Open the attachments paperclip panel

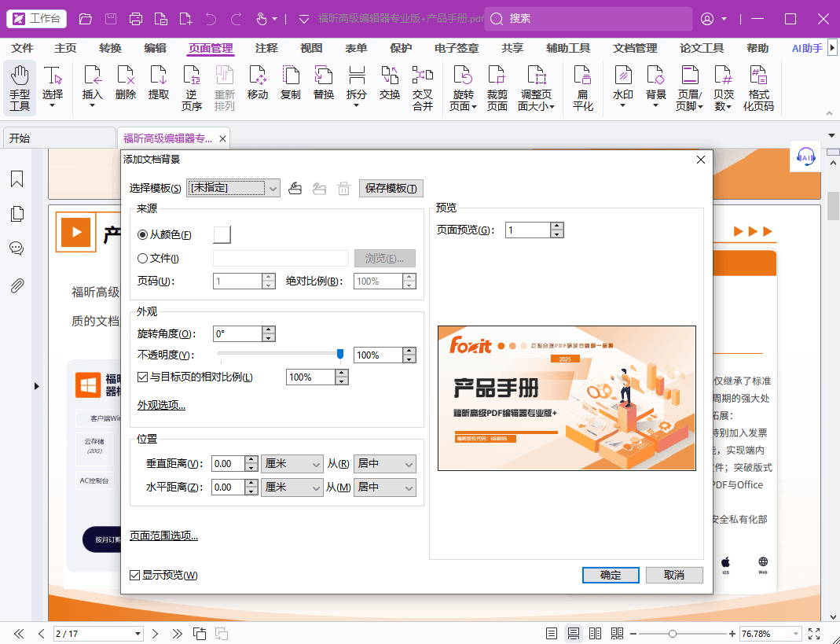(17, 285)
